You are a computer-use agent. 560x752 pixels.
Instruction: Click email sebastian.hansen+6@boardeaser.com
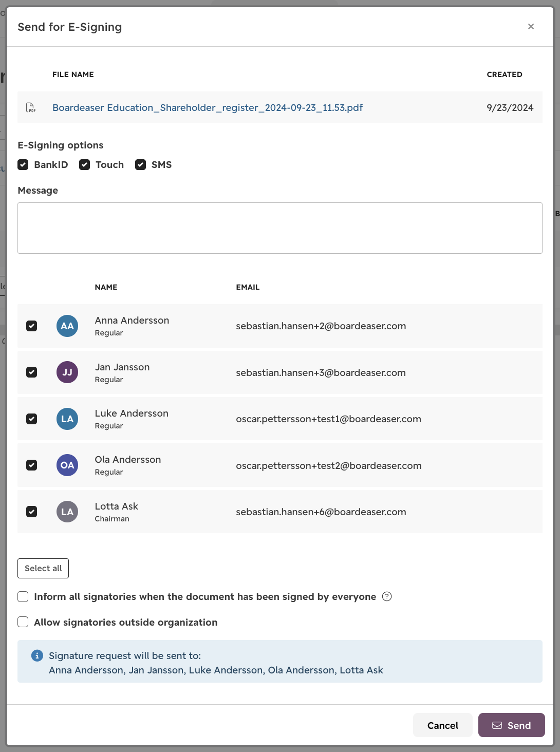(321, 512)
